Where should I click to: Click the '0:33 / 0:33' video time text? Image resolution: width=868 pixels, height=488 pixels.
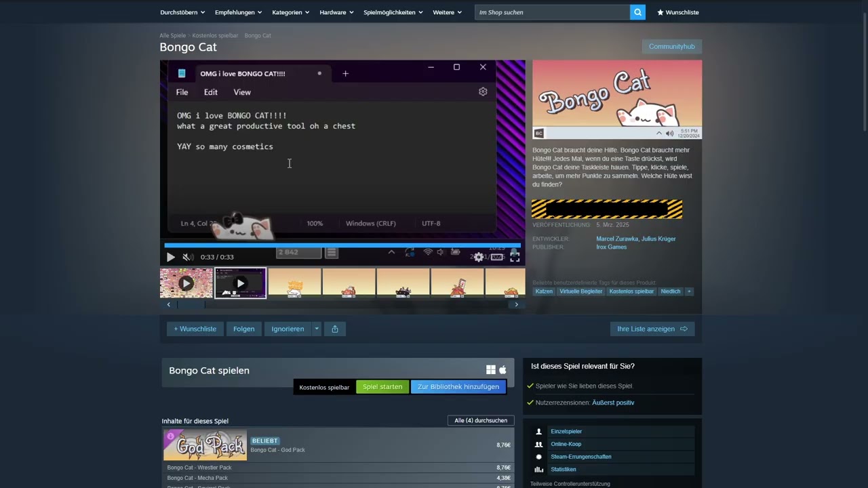point(217,258)
